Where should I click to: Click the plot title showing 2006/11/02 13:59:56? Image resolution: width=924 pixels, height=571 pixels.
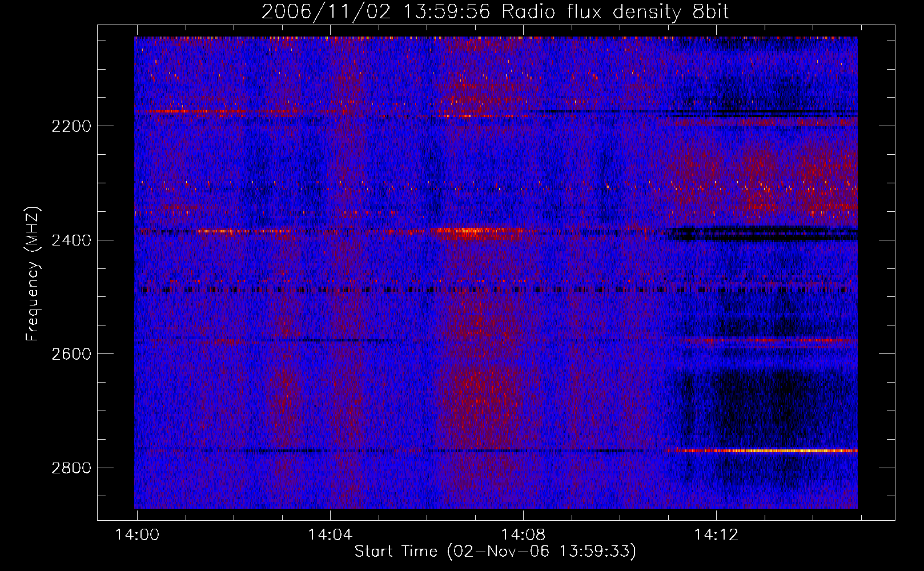click(x=495, y=12)
